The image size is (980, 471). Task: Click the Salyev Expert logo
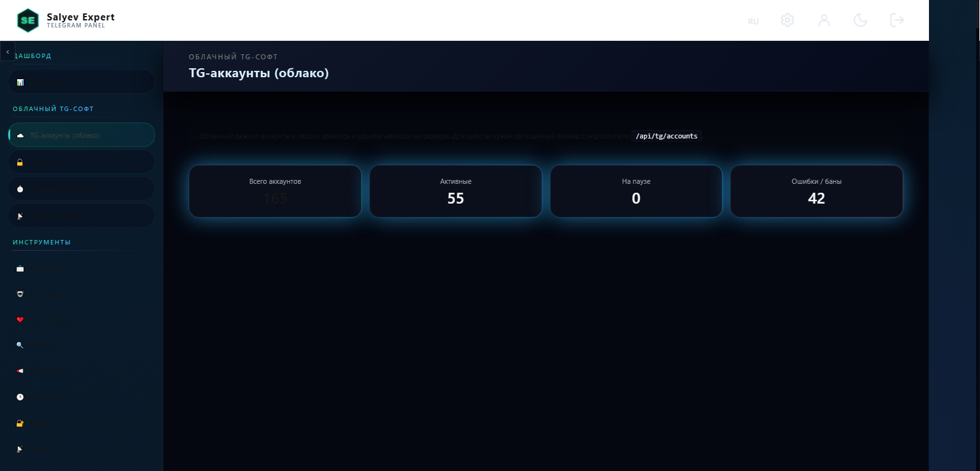[x=27, y=20]
